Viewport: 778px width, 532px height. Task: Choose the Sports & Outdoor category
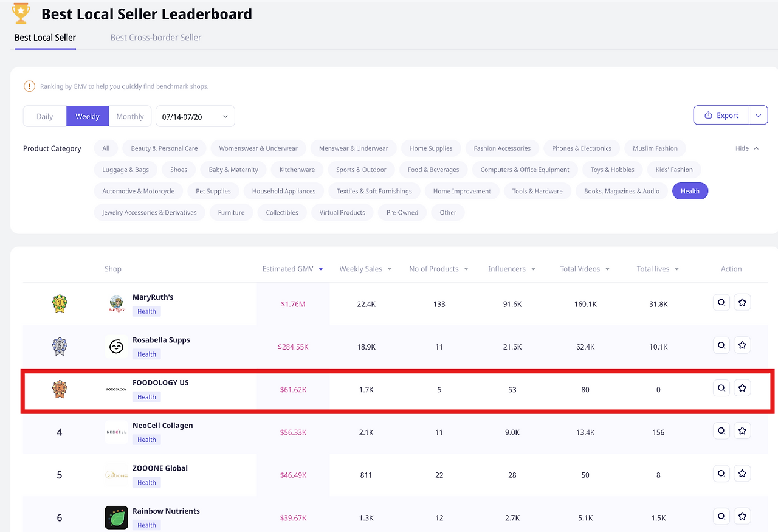[362, 170]
